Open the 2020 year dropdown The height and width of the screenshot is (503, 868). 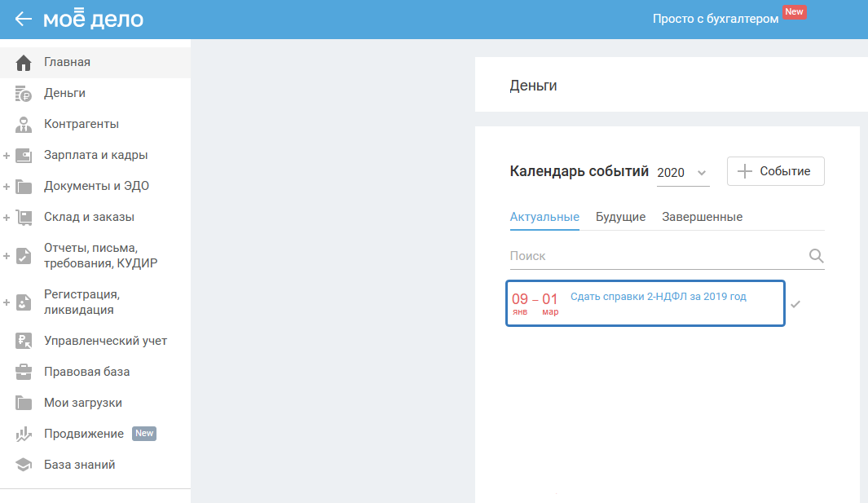point(682,173)
